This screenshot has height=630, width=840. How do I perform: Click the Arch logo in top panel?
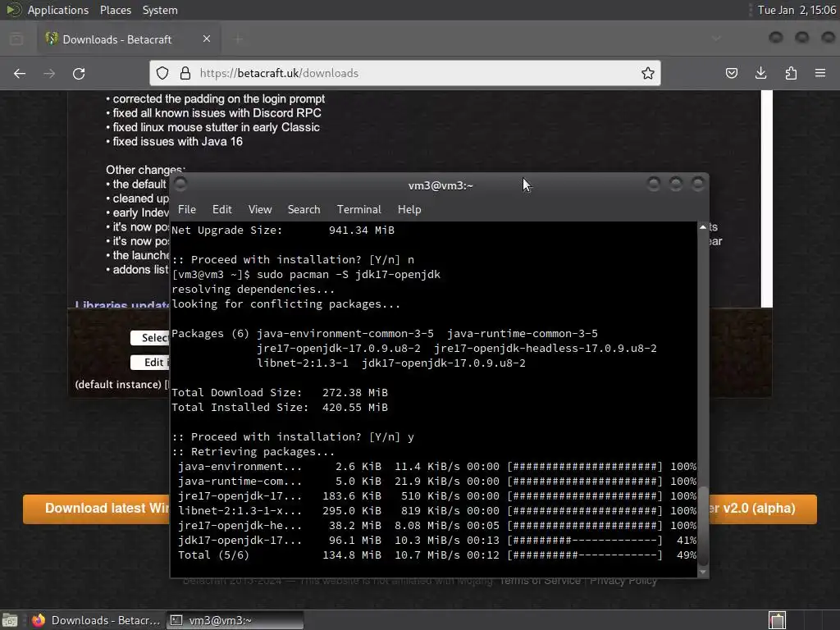12,10
